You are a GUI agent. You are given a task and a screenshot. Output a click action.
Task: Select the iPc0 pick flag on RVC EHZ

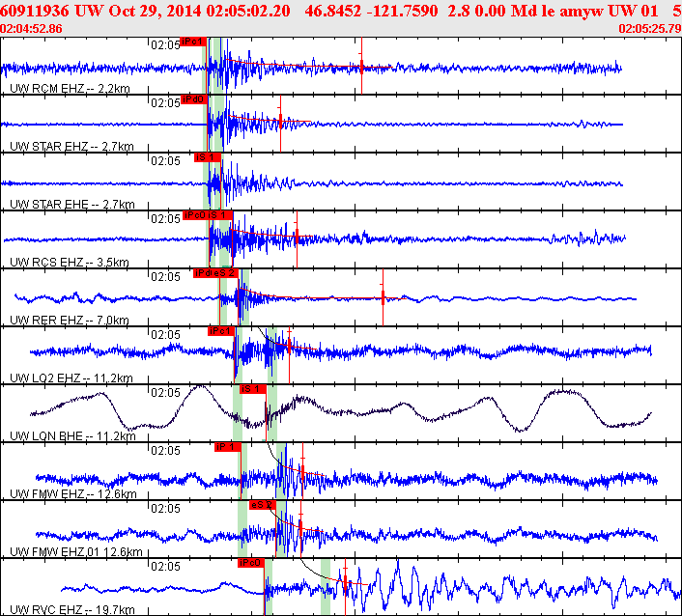point(251,563)
